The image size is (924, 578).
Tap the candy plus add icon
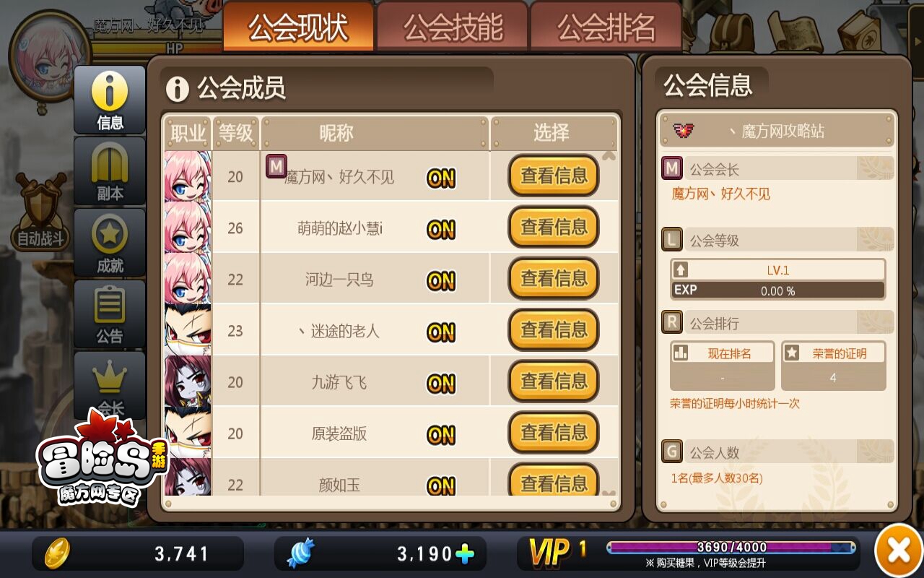465,554
